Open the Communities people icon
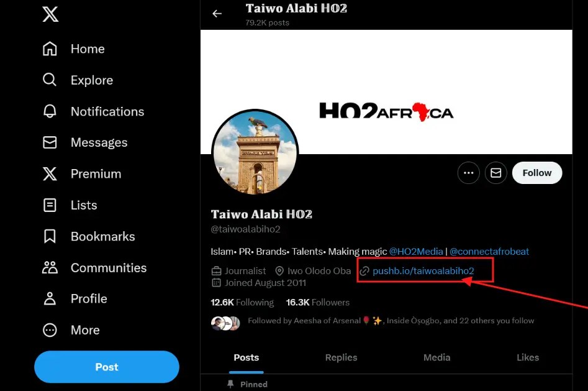 click(x=50, y=267)
